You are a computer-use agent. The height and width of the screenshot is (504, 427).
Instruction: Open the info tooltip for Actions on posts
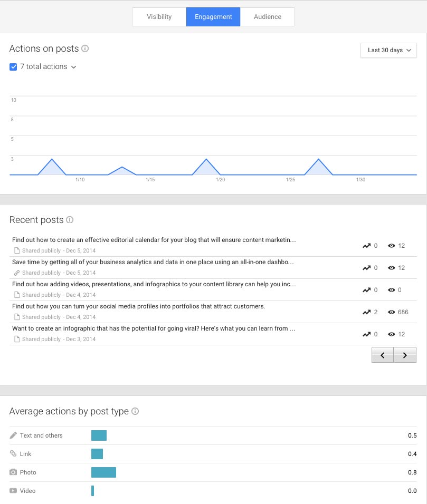pyautogui.click(x=86, y=49)
